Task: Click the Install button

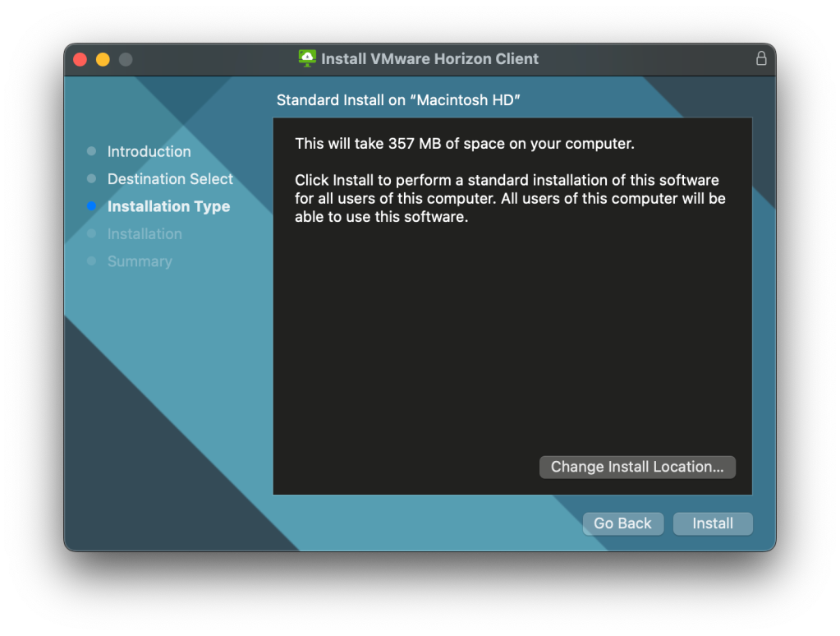Action: pos(712,523)
